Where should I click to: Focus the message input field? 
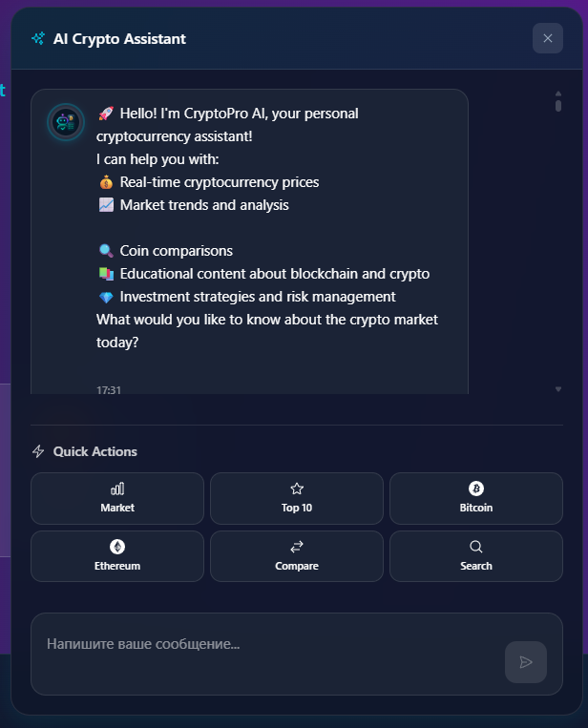267,645
